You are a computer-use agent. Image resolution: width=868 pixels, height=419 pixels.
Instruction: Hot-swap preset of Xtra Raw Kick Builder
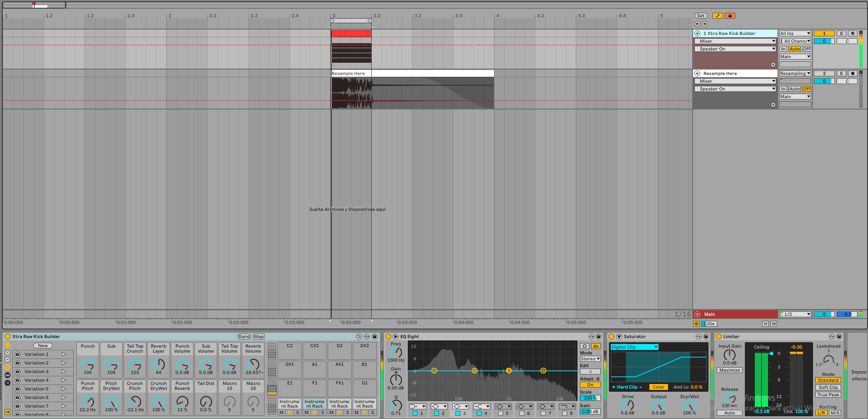click(367, 337)
